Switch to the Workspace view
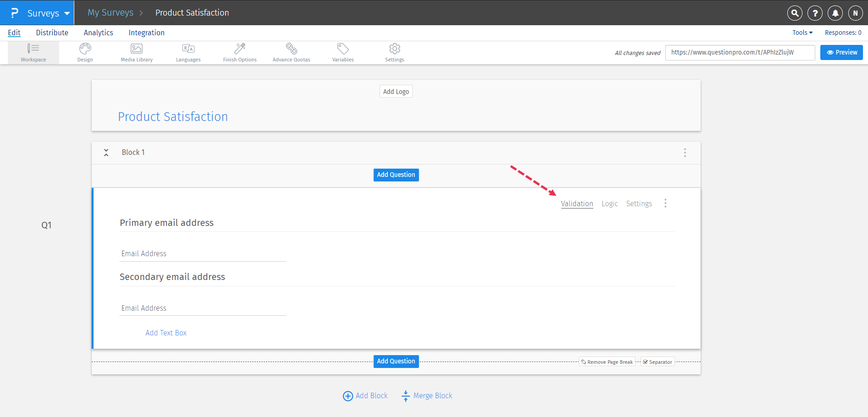The width and height of the screenshot is (868, 417). pos(33,52)
